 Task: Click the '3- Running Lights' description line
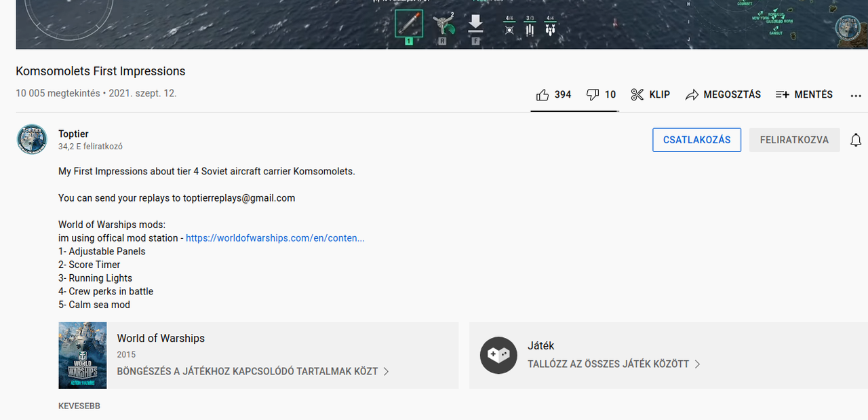[95, 278]
